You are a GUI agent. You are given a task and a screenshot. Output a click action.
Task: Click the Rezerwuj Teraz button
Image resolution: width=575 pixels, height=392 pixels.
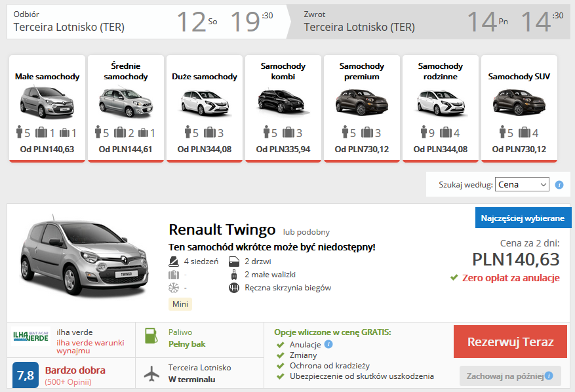pyautogui.click(x=510, y=342)
